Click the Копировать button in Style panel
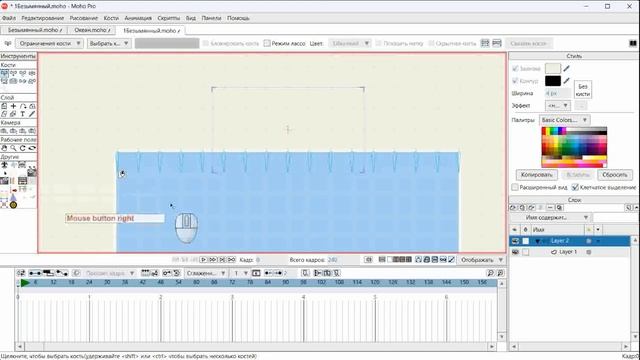The height and width of the screenshot is (360, 640). [x=536, y=175]
